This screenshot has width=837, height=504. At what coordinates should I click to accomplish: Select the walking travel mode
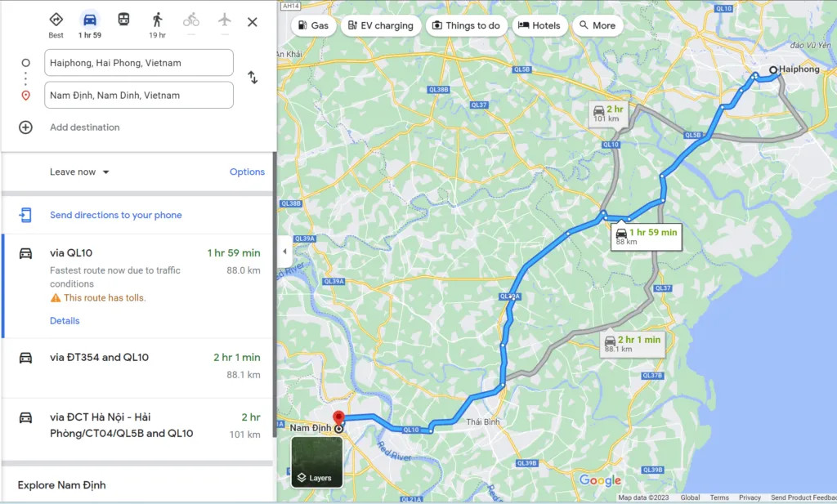tap(157, 20)
